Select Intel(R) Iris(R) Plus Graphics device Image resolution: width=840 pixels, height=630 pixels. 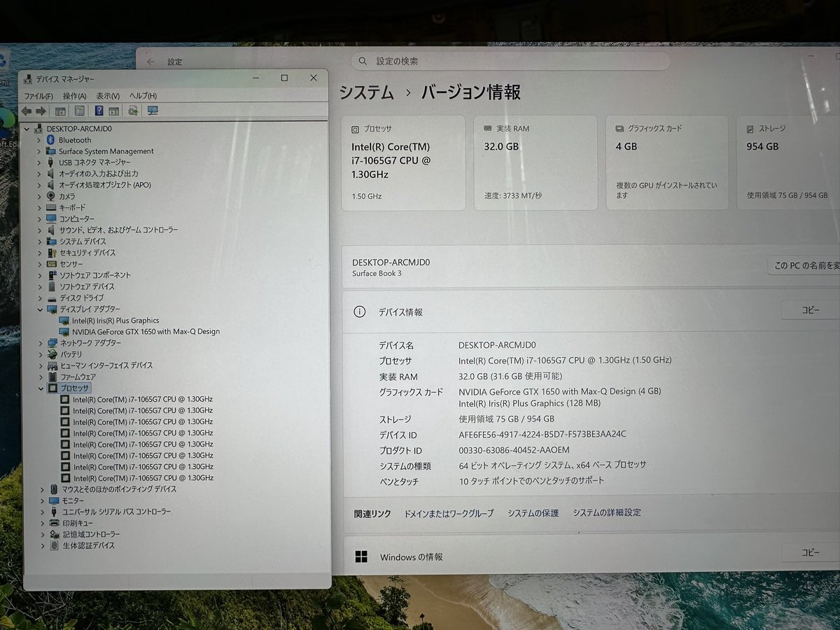tap(115, 321)
